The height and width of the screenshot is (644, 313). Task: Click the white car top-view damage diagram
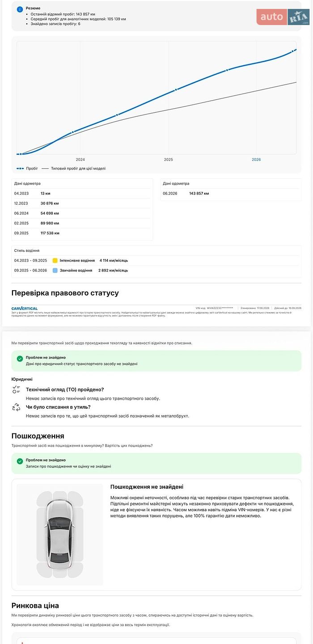click(x=60, y=534)
